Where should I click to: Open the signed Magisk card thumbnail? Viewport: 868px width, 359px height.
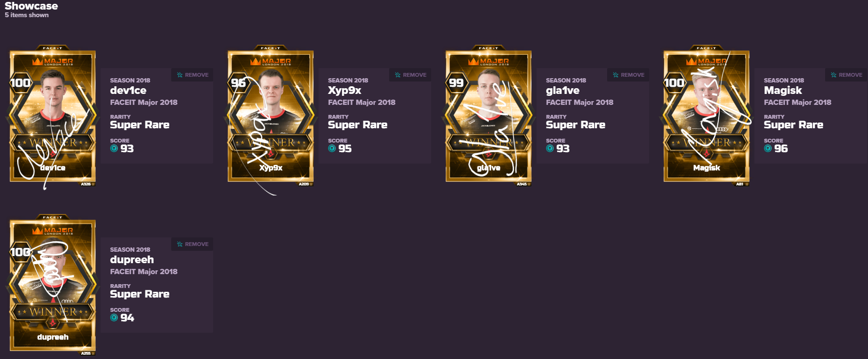706,116
